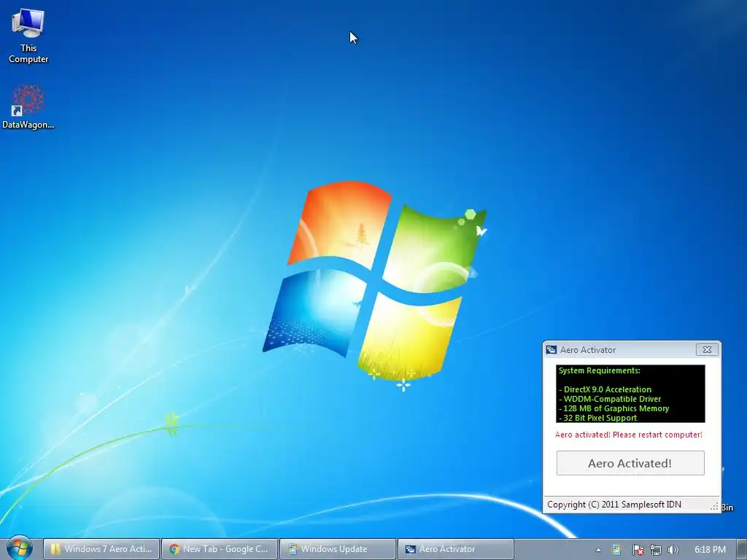Screen dimensions: 747x560
Task: Click 'System Requirements:' heading text
Action: click(600, 370)
